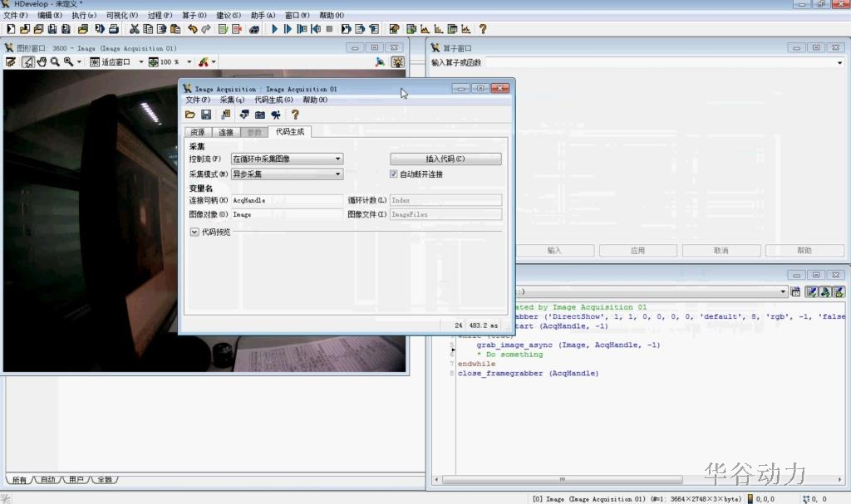Click the live video camera icon in Image Acquisition
851x504 pixels.
(x=276, y=115)
